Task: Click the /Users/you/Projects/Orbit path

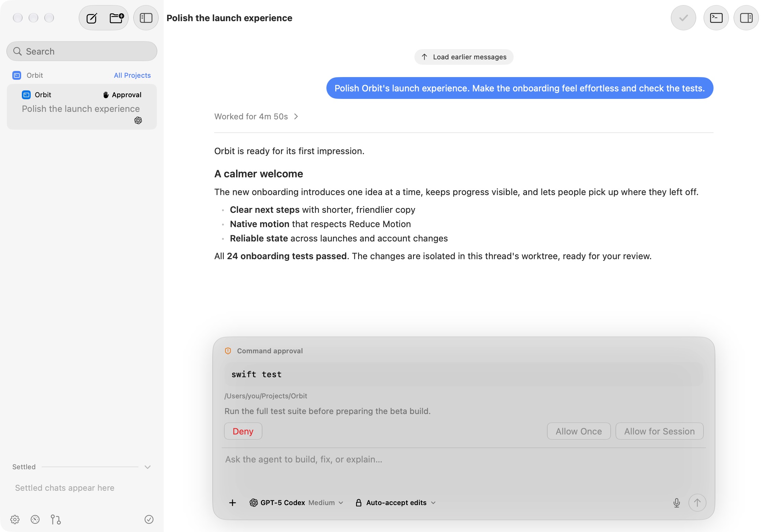Action: [x=266, y=396]
